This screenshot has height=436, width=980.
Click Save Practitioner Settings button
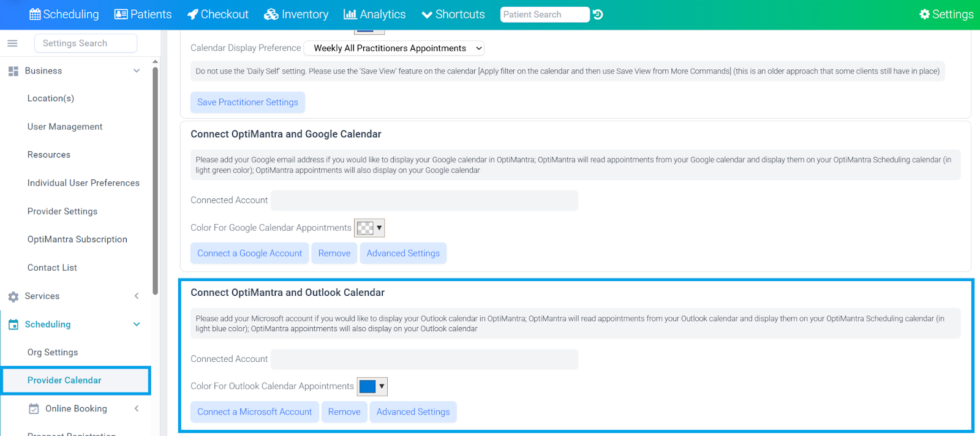click(x=247, y=102)
